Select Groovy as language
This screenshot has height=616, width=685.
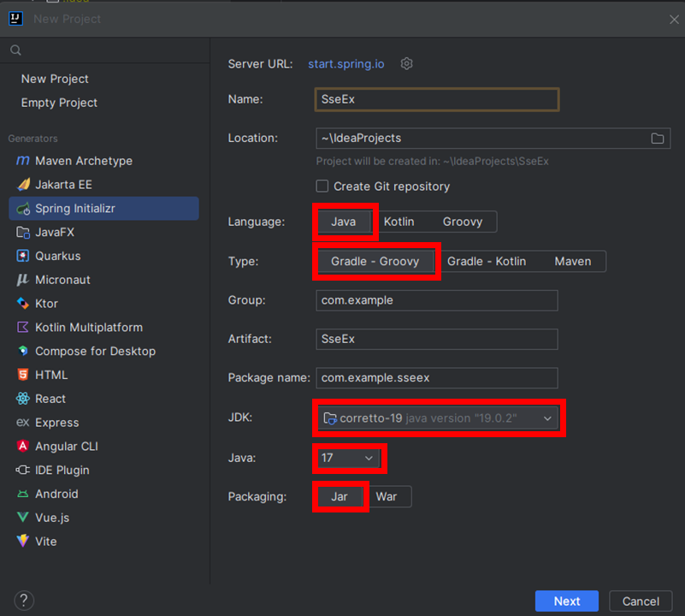[x=463, y=222]
